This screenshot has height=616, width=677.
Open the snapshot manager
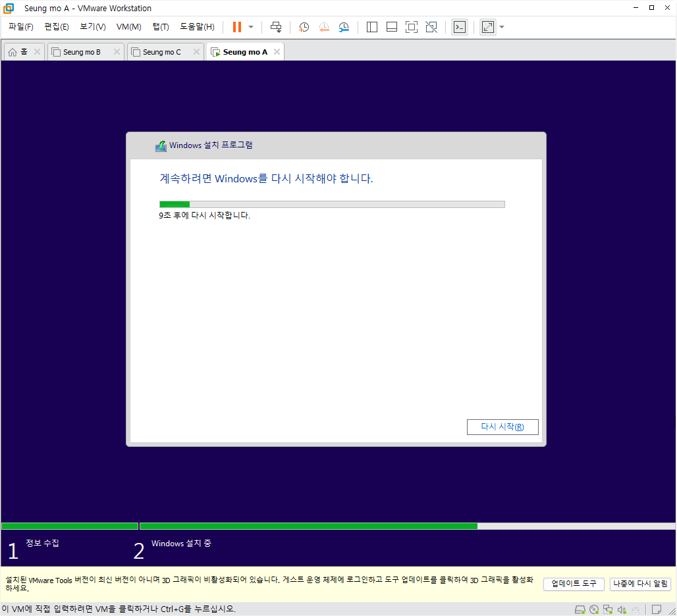(344, 27)
